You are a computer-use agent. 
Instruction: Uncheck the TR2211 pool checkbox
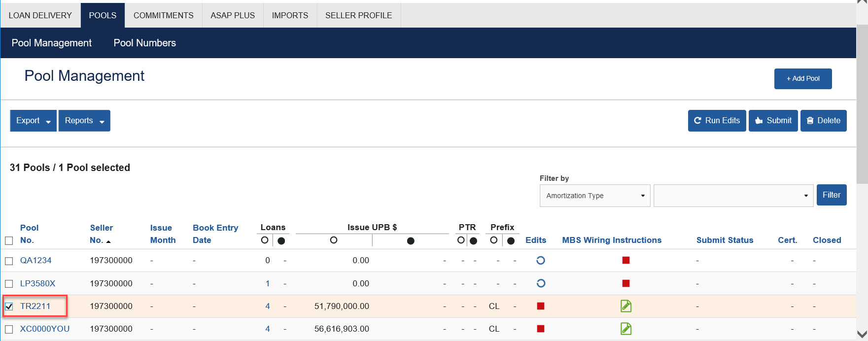tap(9, 307)
